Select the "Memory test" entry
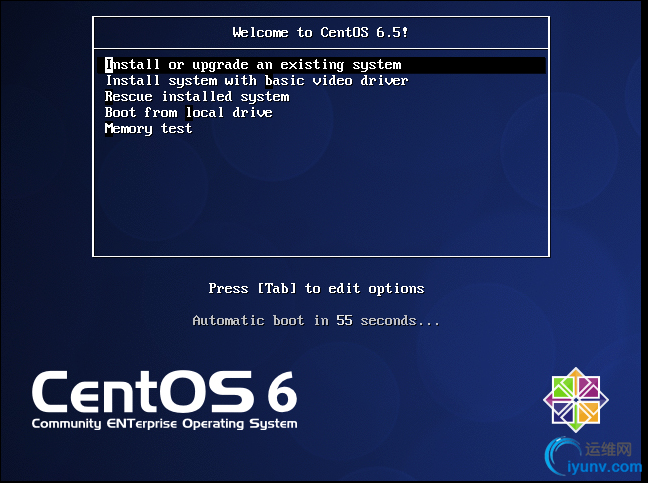Screen dimensions: 648x483 pos(148,129)
